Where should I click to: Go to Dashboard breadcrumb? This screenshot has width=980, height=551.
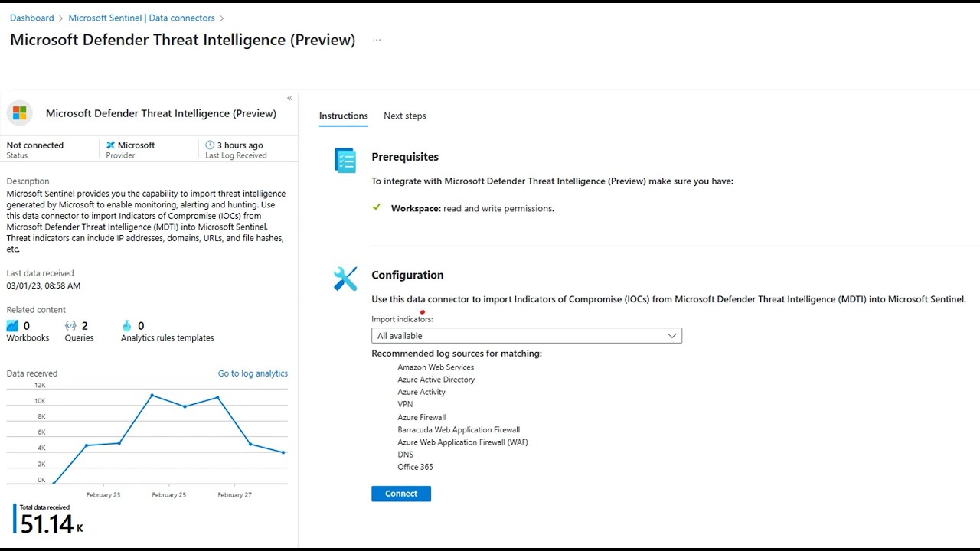[32, 18]
